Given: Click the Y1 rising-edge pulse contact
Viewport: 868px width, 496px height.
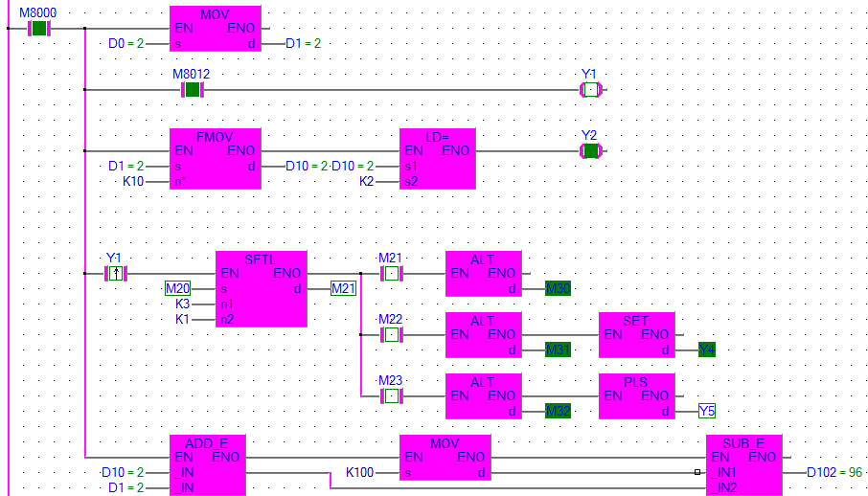Looking at the screenshot, I should [x=115, y=274].
